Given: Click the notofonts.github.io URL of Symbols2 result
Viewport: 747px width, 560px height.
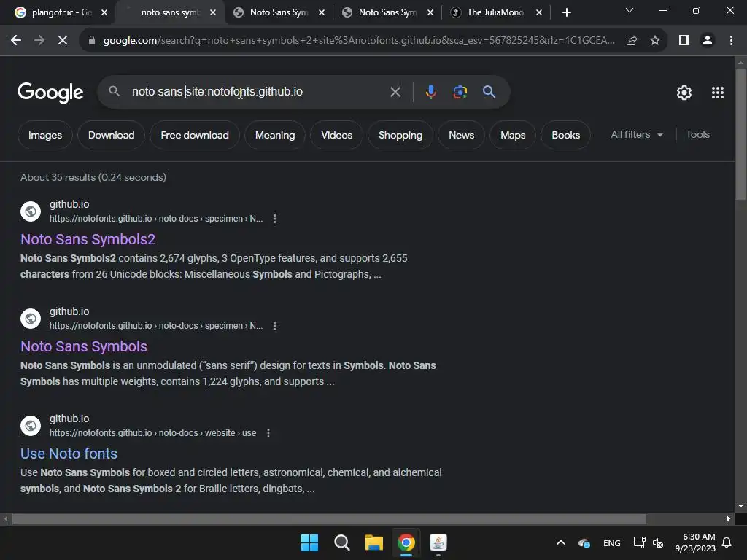Looking at the screenshot, I should pyautogui.click(x=156, y=219).
